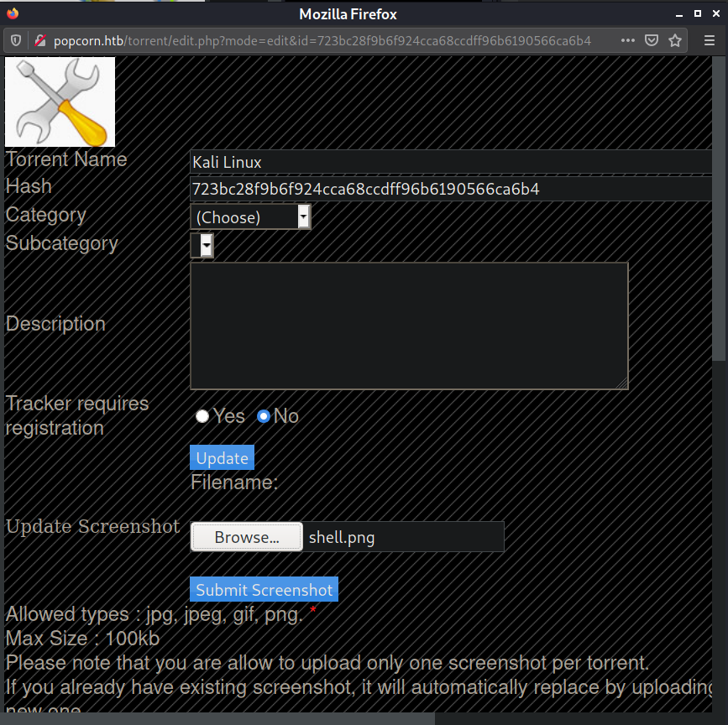Open the Category (Choose) dropdown
Viewport: 728px width, 725px height.
250,216
